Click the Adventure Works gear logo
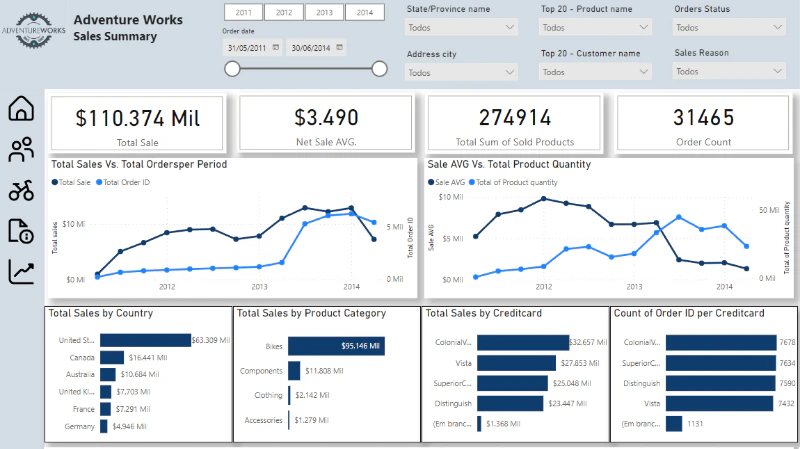This screenshot has width=800, height=449. tap(34, 30)
